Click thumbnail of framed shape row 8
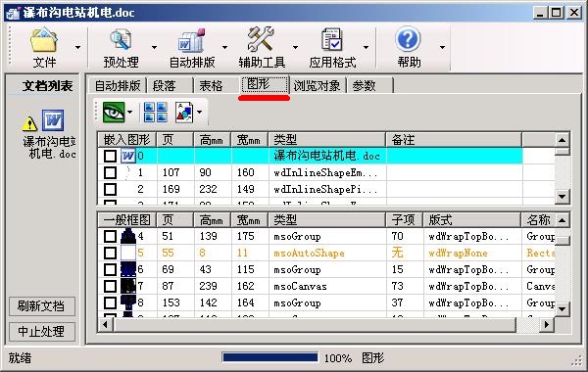Screen dimensions: 588x372 (x=127, y=302)
